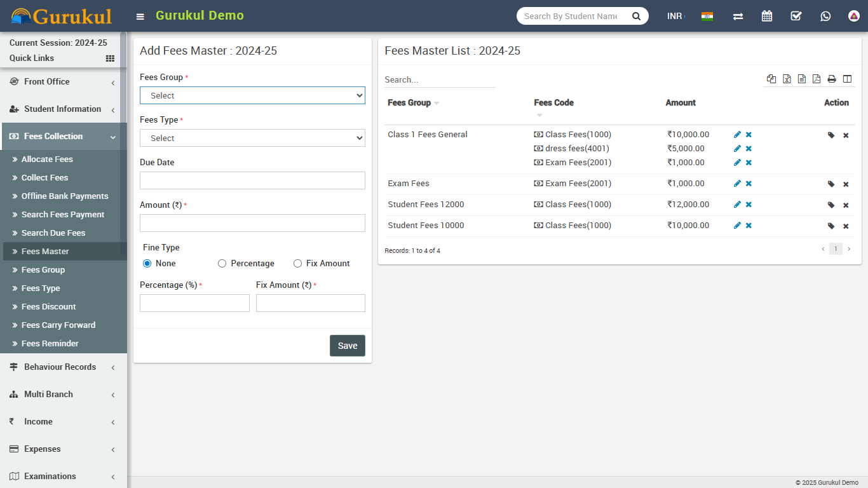Open the Fees Group dropdown
The height and width of the screenshot is (488, 868).
(252, 95)
